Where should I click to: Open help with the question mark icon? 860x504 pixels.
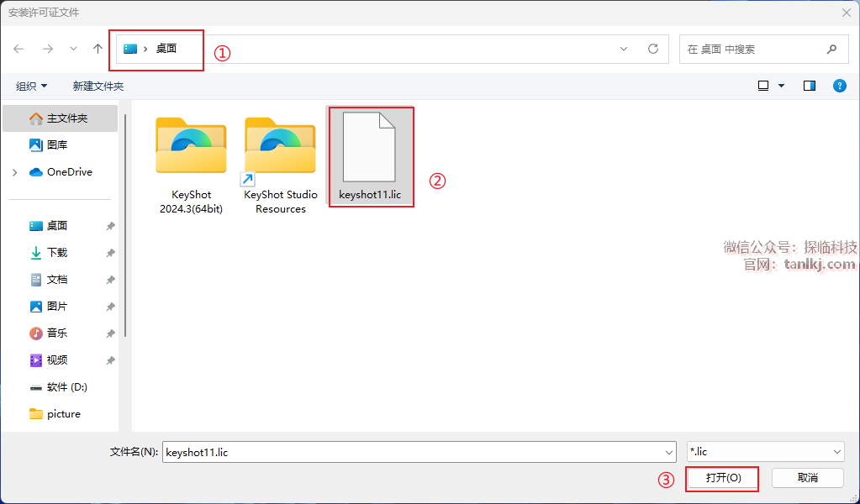point(839,86)
